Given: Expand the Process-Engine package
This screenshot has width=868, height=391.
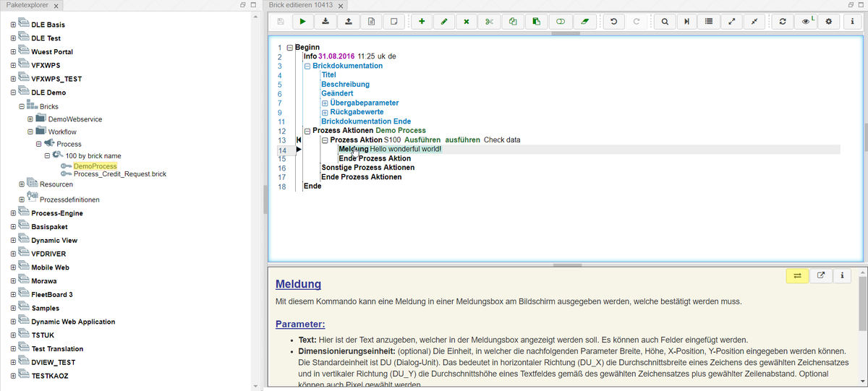Looking at the screenshot, I should pos(14,213).
